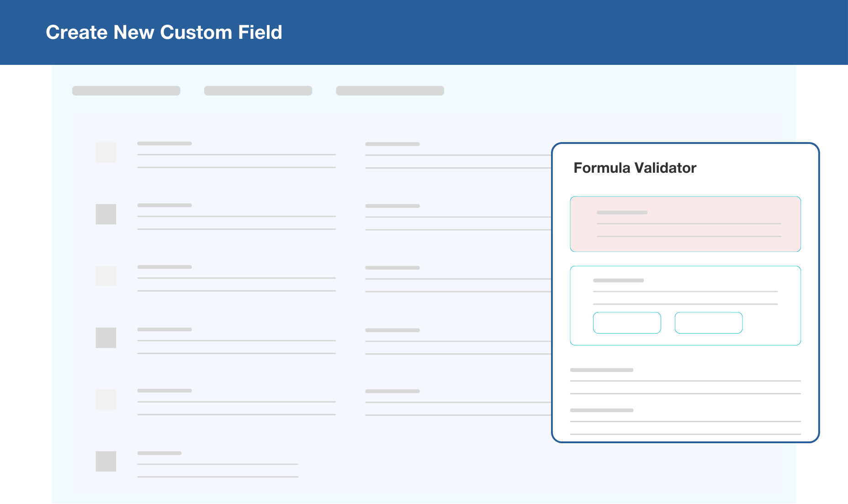Click the first text section below the validator card

(685, 381)
